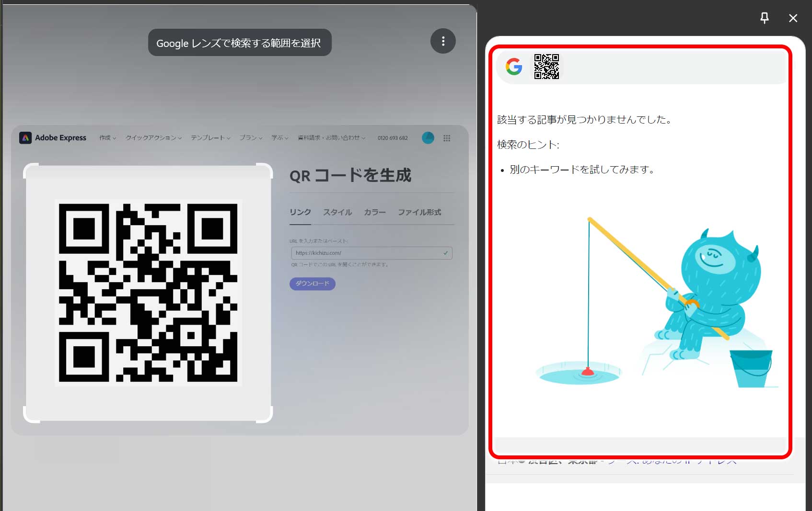Click QR thumbnail in Lens search box
The image size is (812, 511).
point(546,67)
